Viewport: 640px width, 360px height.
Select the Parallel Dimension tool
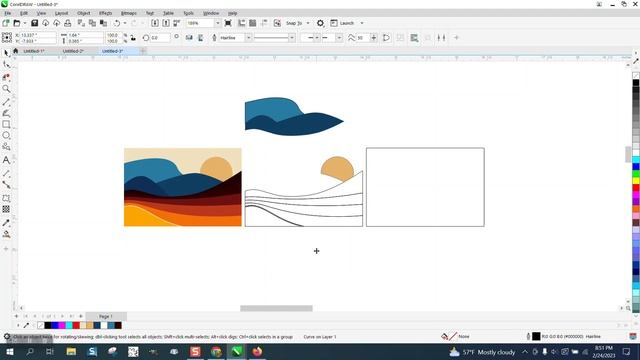[6, 173]
